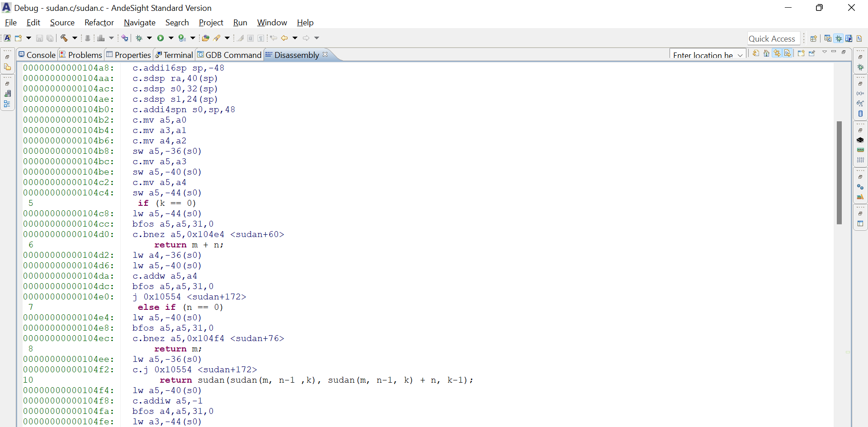The image size is (868, 427).
Task: Open the run configurations dropdown arrow
Action: (171, 38)
